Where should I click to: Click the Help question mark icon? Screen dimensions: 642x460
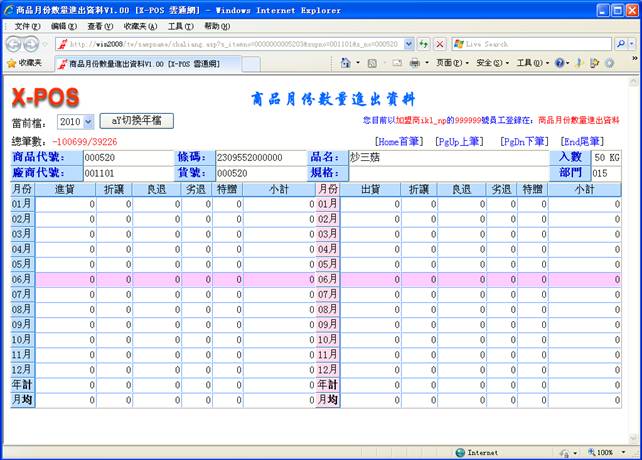[560, 63]
